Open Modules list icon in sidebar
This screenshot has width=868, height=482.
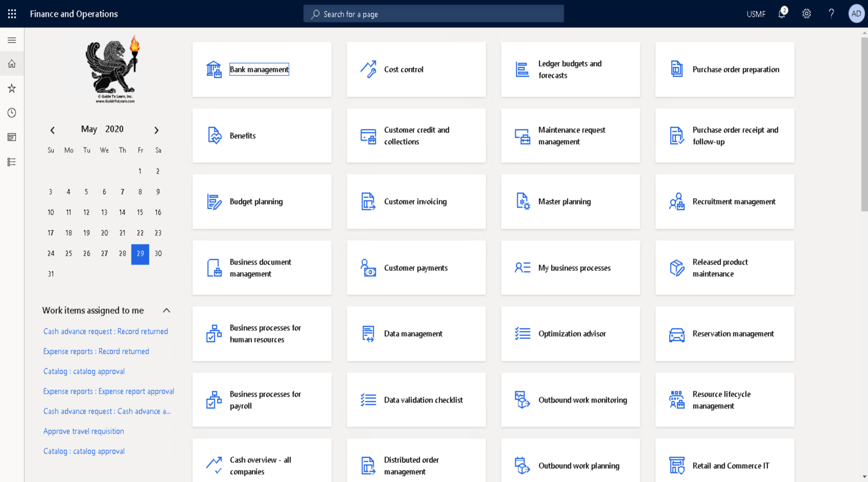(x=12, y=162)
